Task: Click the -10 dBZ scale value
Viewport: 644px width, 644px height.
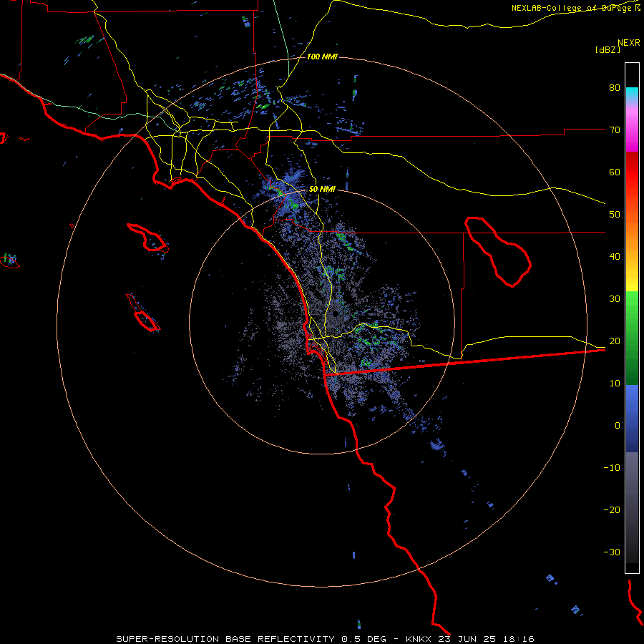Action: [x=612, y=468]
